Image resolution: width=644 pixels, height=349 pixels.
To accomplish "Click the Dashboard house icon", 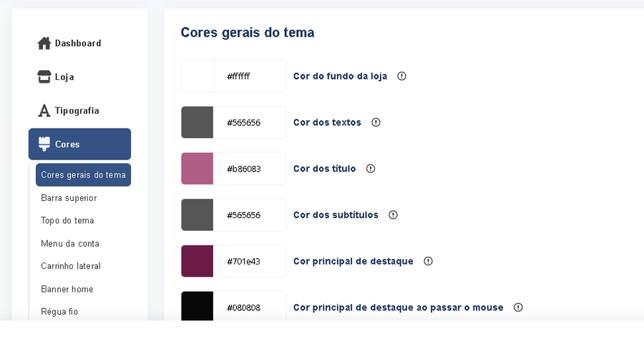I will tap(44, 44).
